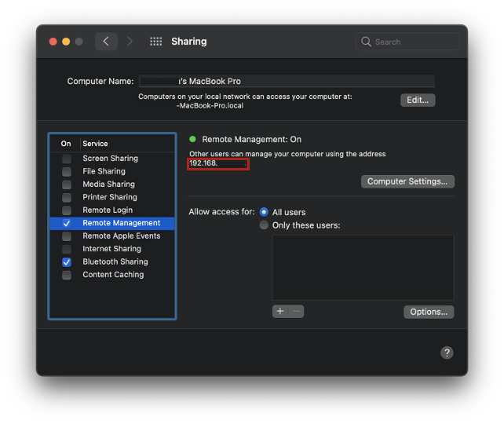504x424 pixels.
Task: Enable the Content Caching checkbox
Action: (x=67, y=275)
